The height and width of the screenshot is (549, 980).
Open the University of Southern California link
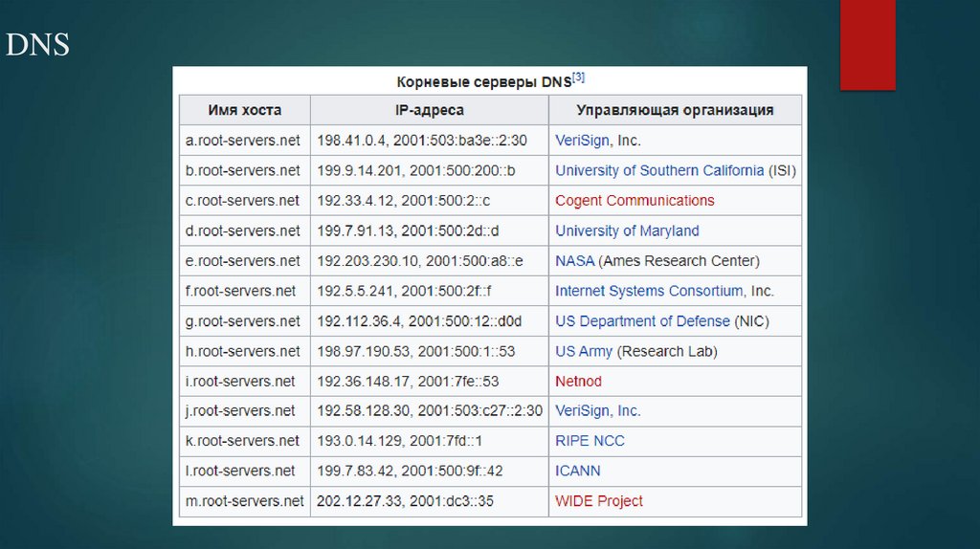click(x=659, y=170)
